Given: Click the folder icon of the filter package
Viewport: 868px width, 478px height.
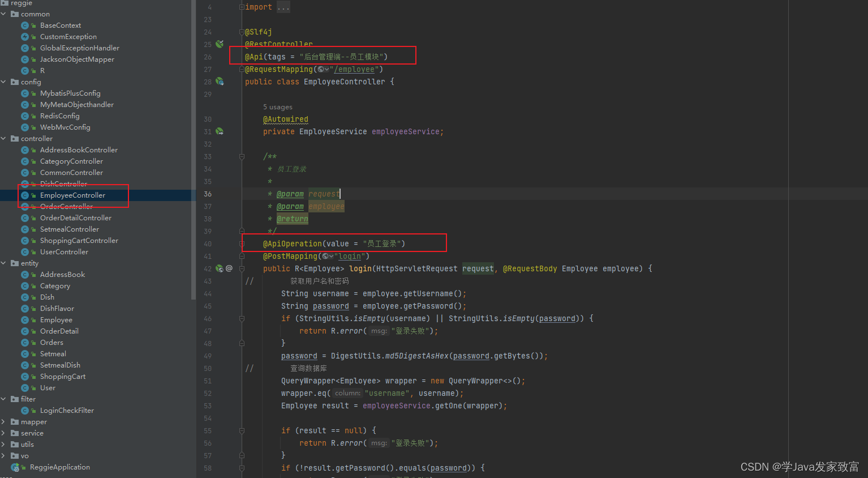Looking at the screenshot, I should click(15, 399).
